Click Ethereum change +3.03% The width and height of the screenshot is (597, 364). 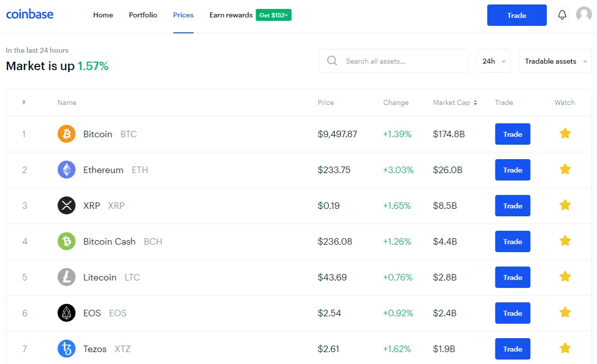[398, 170]
